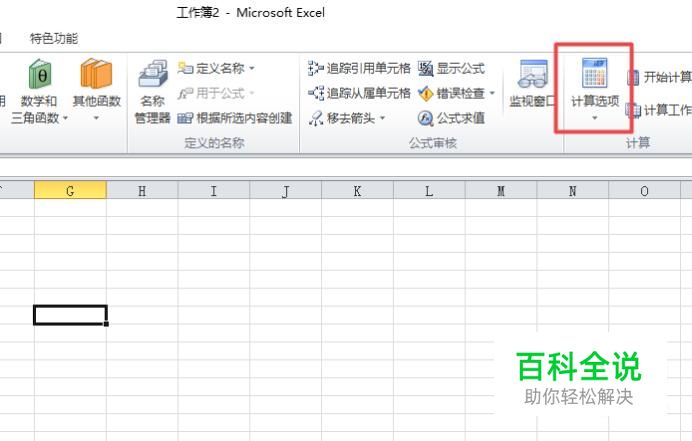This screenshot has width=692, height=441.
Task: Click Trace Dependents (追踪从属单元格)
Action: 359,93
